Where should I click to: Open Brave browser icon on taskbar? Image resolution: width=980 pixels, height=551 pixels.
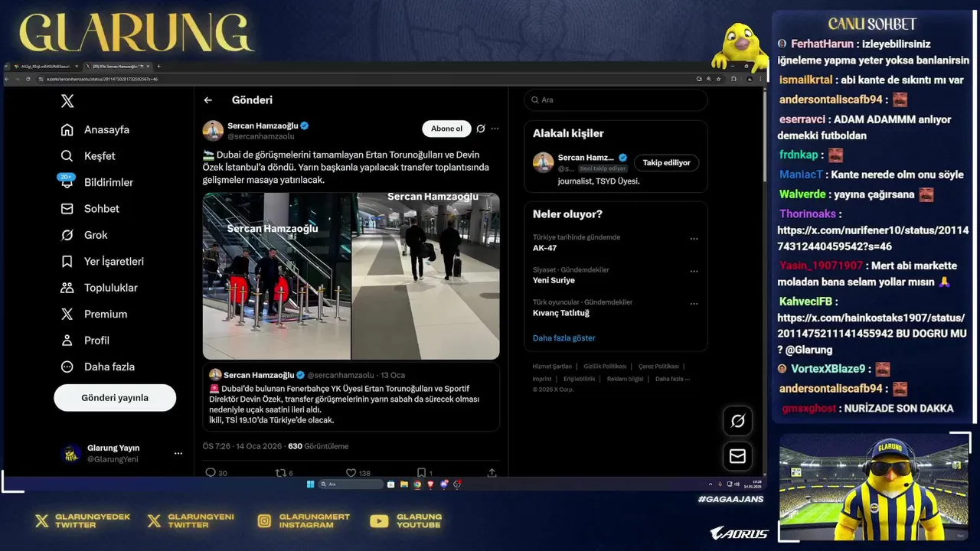[x=430, y=484]
